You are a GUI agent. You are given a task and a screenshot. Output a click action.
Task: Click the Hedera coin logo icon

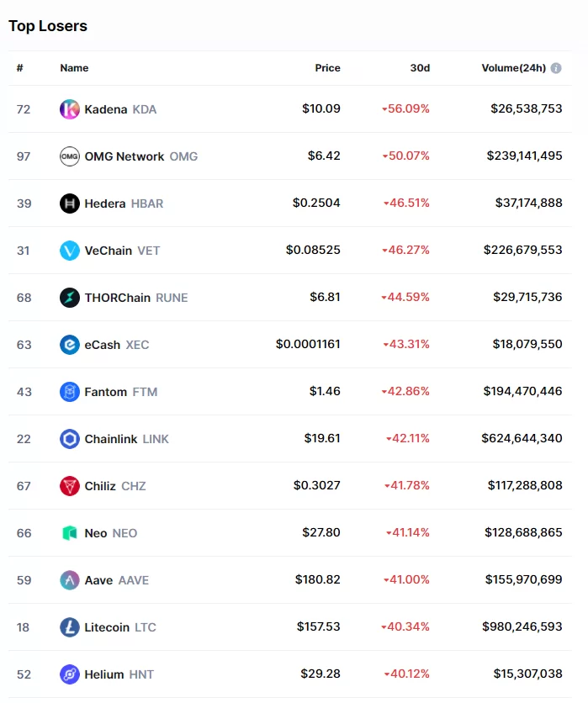70,203
